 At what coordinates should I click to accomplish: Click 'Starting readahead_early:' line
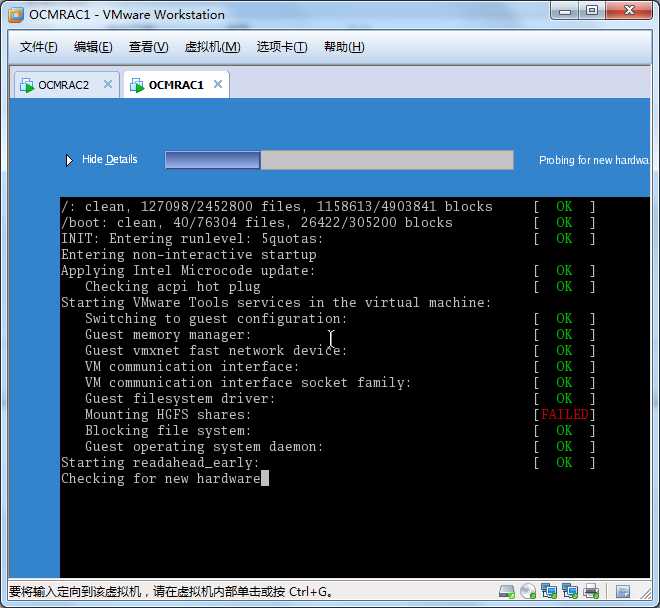click(160, 463)
